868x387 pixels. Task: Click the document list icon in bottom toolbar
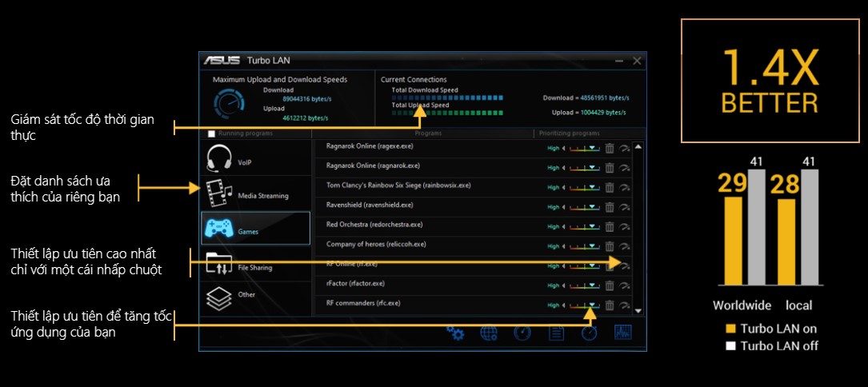(x=556, y=333)
